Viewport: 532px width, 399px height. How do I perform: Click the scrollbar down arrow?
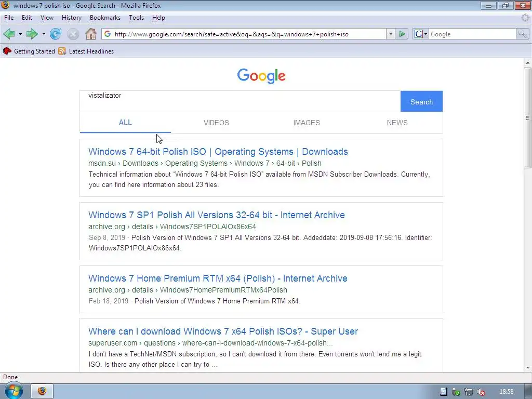click(x=527, y=368)
